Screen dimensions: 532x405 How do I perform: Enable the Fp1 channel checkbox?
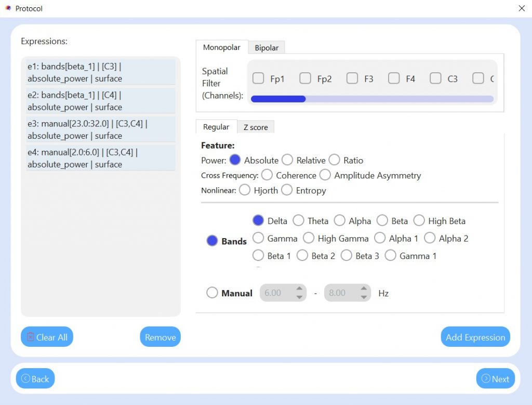click(x=258, y=79)
